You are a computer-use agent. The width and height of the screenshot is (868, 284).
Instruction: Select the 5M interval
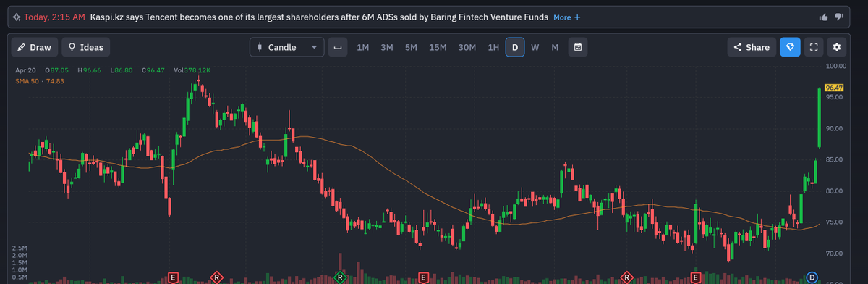tap(411, 47)
